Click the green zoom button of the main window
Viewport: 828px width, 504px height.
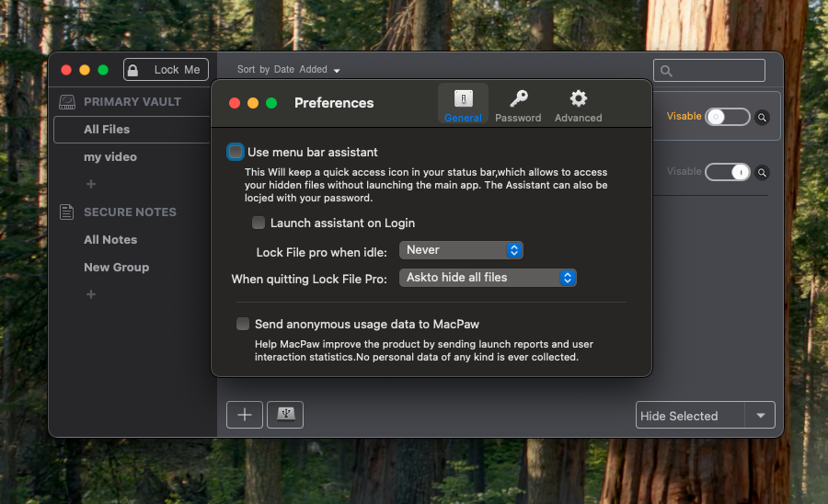103,70
